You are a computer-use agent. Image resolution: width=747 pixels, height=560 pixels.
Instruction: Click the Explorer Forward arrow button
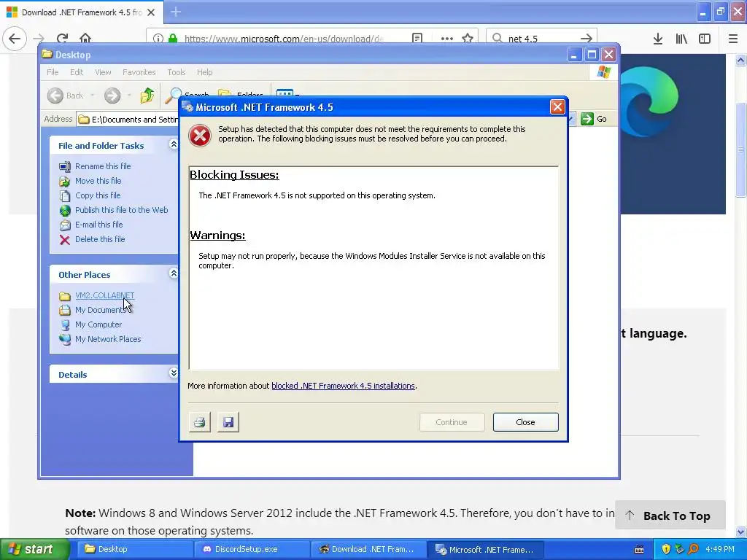(x=112, y=96)
